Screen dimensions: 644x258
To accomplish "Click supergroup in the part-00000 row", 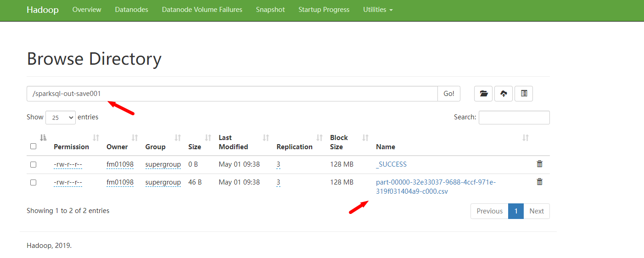I will pos(163,182).
